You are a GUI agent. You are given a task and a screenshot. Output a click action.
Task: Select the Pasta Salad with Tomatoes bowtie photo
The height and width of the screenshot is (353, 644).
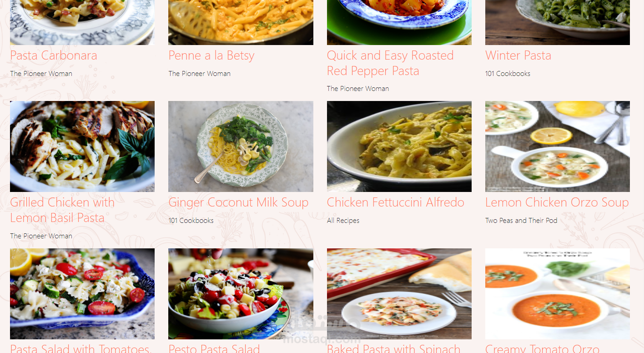82,294
